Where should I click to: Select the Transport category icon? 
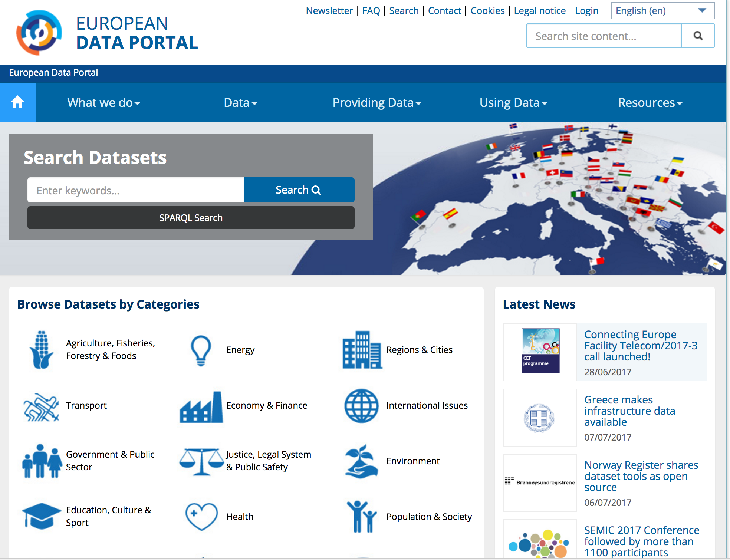41,406
